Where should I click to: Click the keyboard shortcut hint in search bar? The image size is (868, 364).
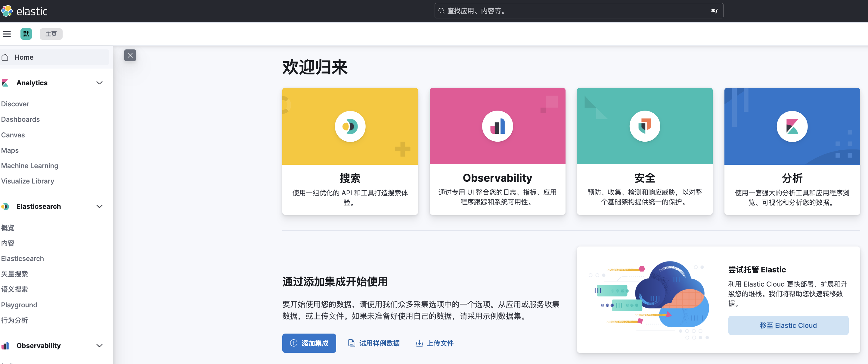point(714,11)
